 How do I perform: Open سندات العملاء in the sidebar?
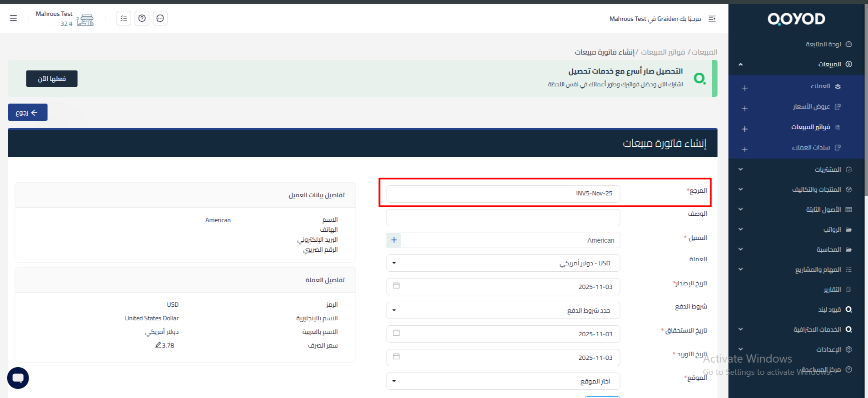pos(811,147)
